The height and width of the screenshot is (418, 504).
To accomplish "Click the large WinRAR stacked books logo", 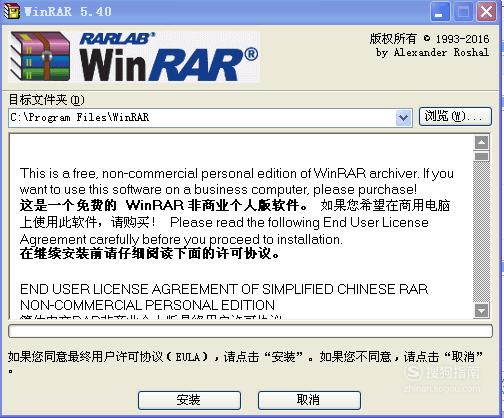I will click(40, 56).
